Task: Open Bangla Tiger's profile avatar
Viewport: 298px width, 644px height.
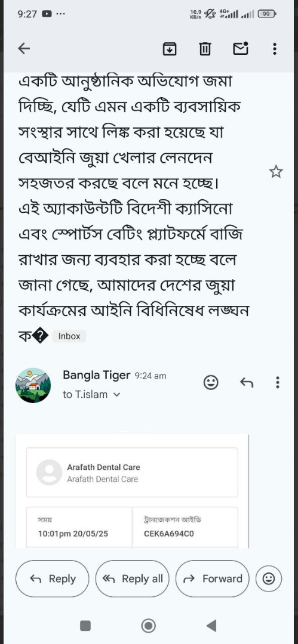Action: tap(33, 385)
